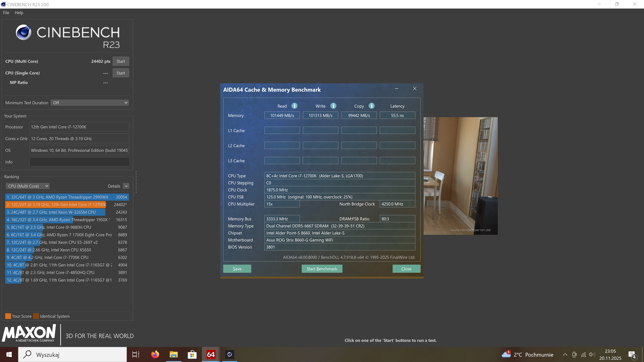644x362 pixels.
Task: Click the Your Score orange swatch
Action: pyautogui.click(x=8, y=316)
